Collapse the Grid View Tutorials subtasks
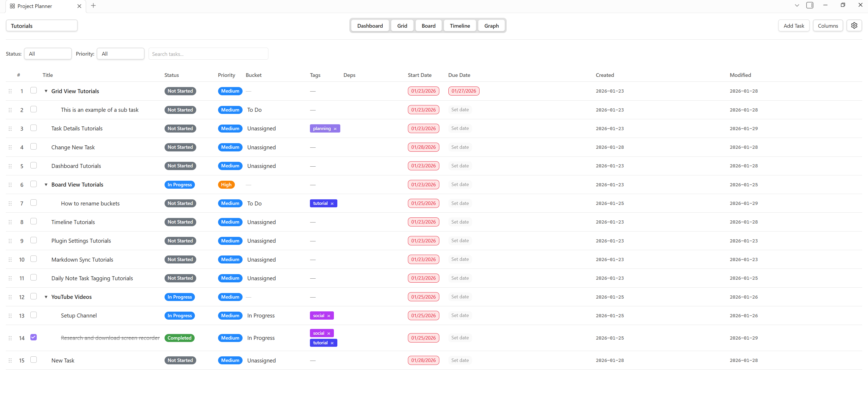The height and width of the screenshot is (400, 868). (46, 91)
